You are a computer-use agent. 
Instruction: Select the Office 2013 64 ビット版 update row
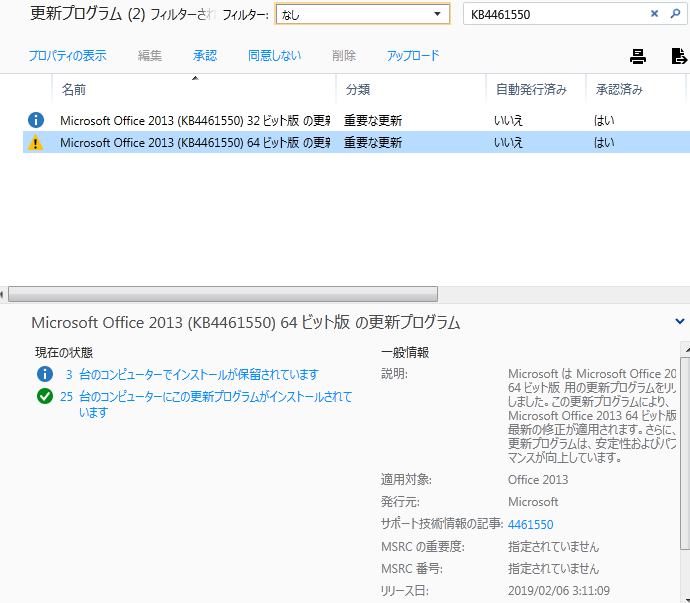pos(356,143)
